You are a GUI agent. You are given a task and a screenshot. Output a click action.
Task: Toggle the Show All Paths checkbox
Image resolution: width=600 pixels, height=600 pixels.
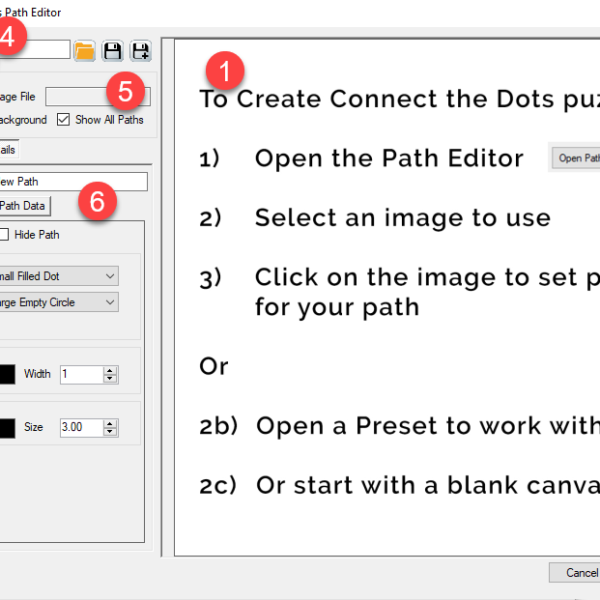pyautogui.click(x=64, y=120)
